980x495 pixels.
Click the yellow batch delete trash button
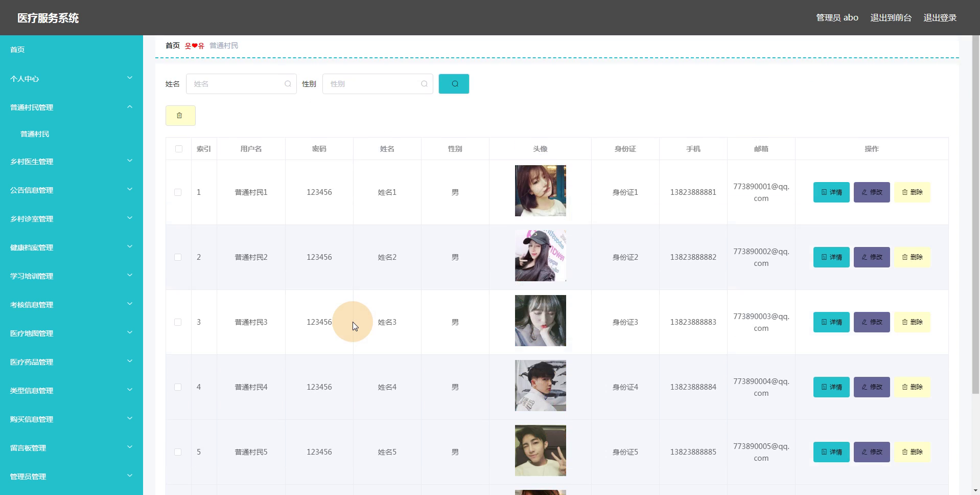pos(180,116)
